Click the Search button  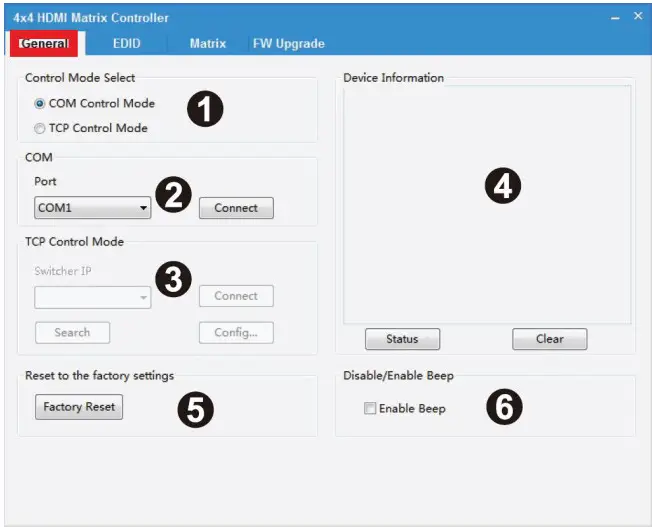[x=72, y=332]
